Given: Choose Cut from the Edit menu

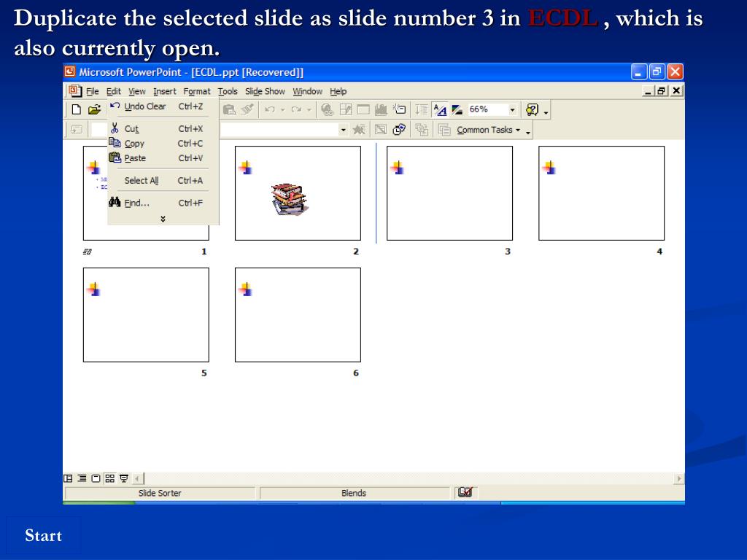Looking at the screenshot, I should tap(163, 128).
